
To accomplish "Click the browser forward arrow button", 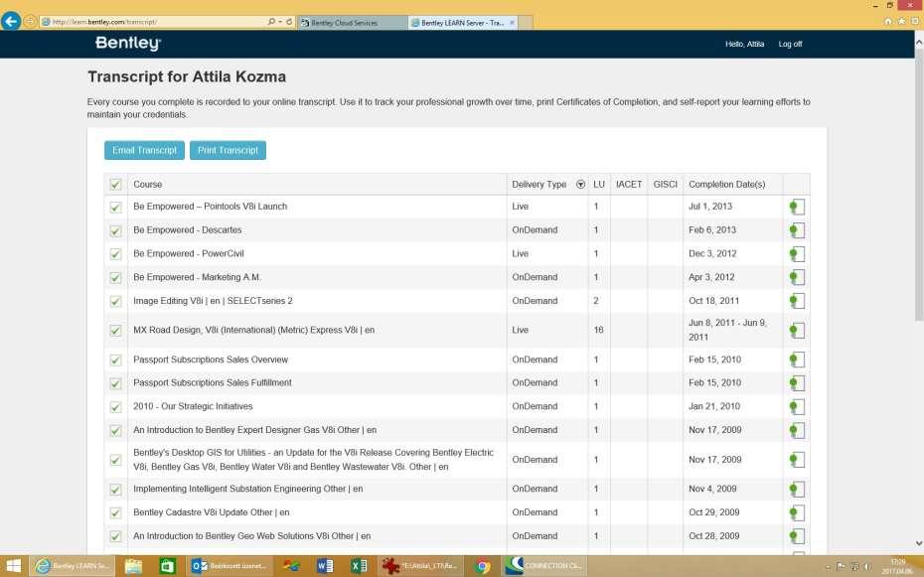I will (30, 22).
